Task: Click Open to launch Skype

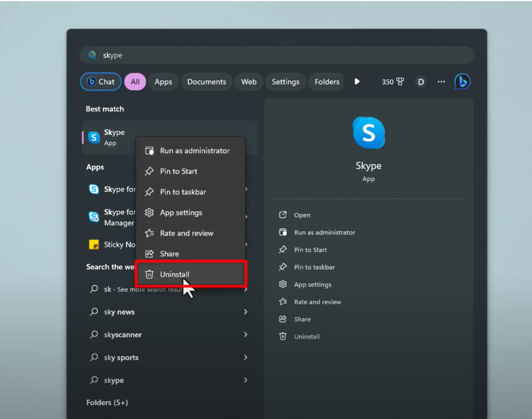Action: (x=302, y=215)
